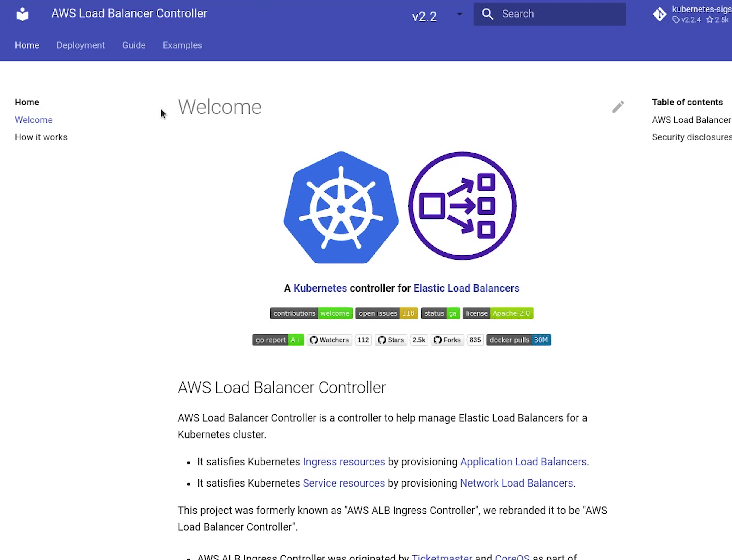Viewport: 732px width, 560px height.
Task: Open the Ingress resources link
Action: pos(343,462)
